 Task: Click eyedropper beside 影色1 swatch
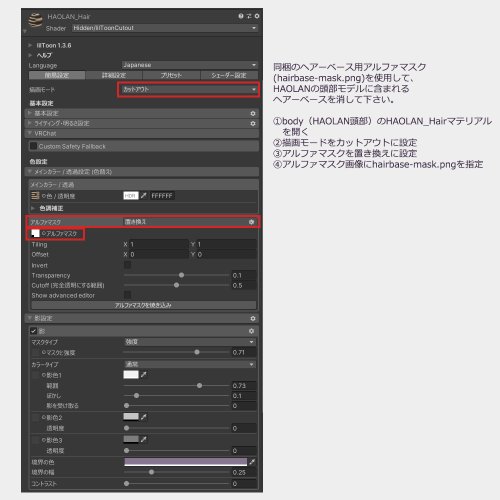[x=144, y=375]
